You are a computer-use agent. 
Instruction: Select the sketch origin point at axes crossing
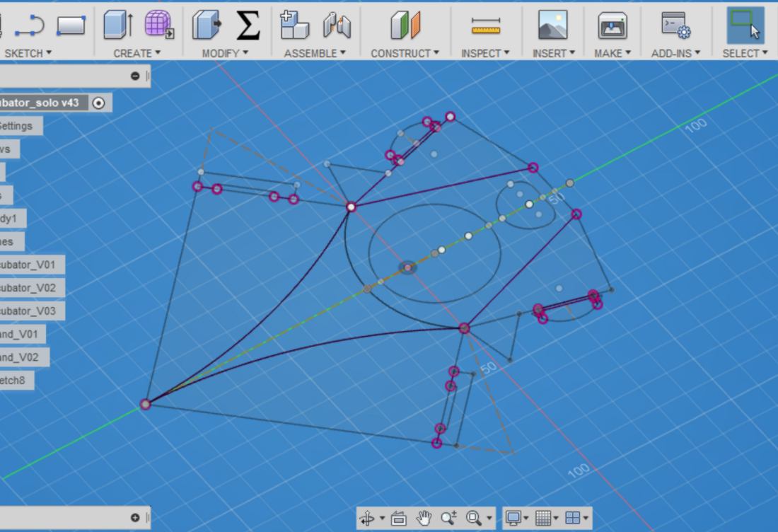pyautogui.click(x=408, y=268)
